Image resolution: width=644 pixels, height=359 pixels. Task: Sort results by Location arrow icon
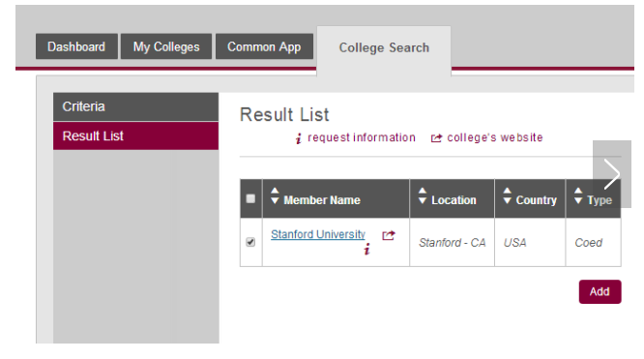point(423,195)
